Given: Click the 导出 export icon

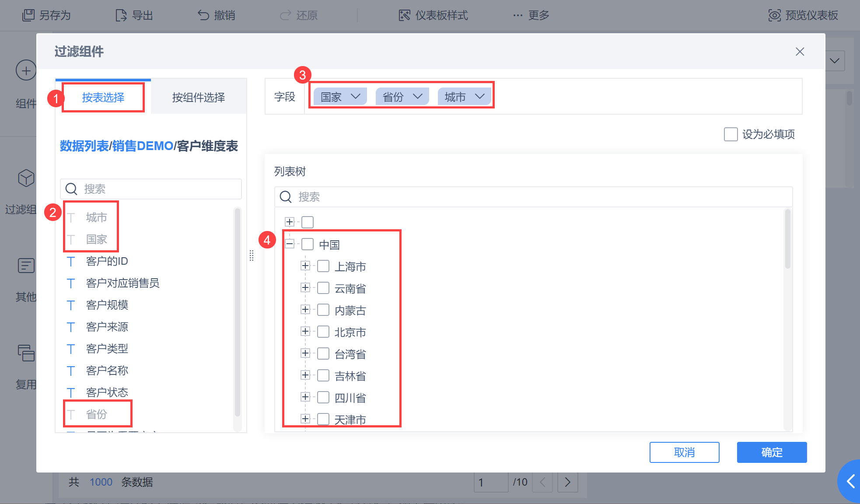Looking at the screenshot, I should pos(121,15).
